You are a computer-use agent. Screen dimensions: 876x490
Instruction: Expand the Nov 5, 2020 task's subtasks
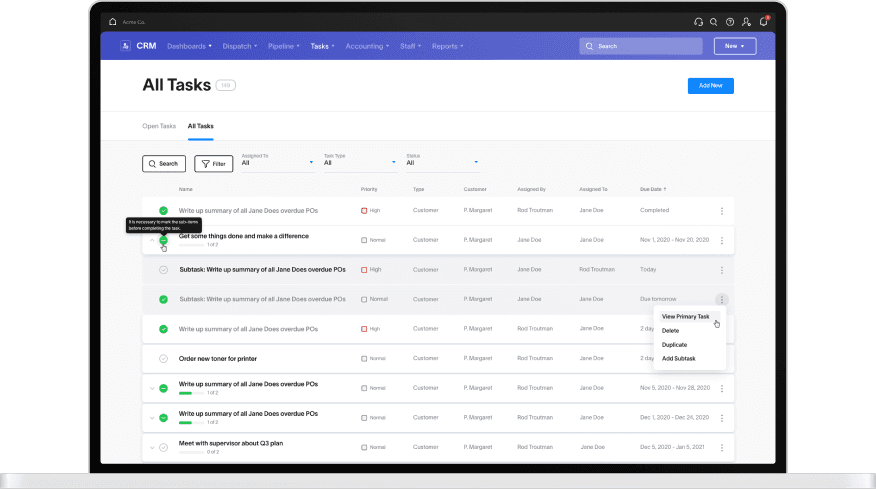(152, 388)
